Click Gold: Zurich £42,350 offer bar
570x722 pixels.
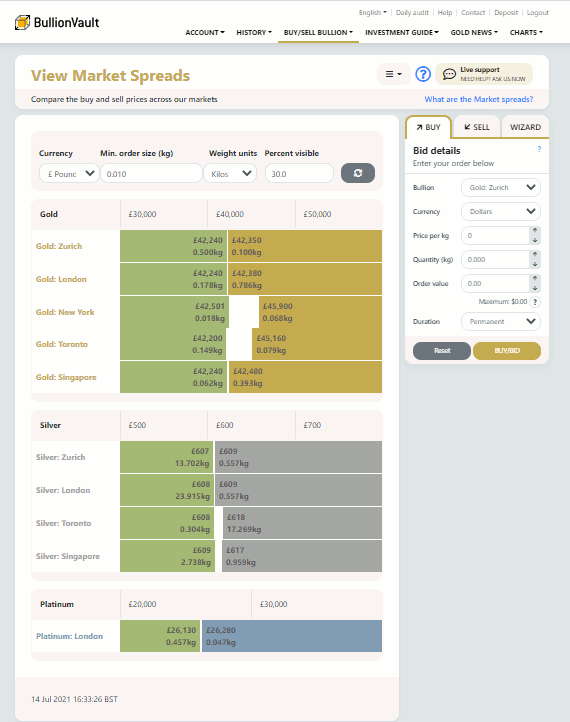click(x=305, y=246)
